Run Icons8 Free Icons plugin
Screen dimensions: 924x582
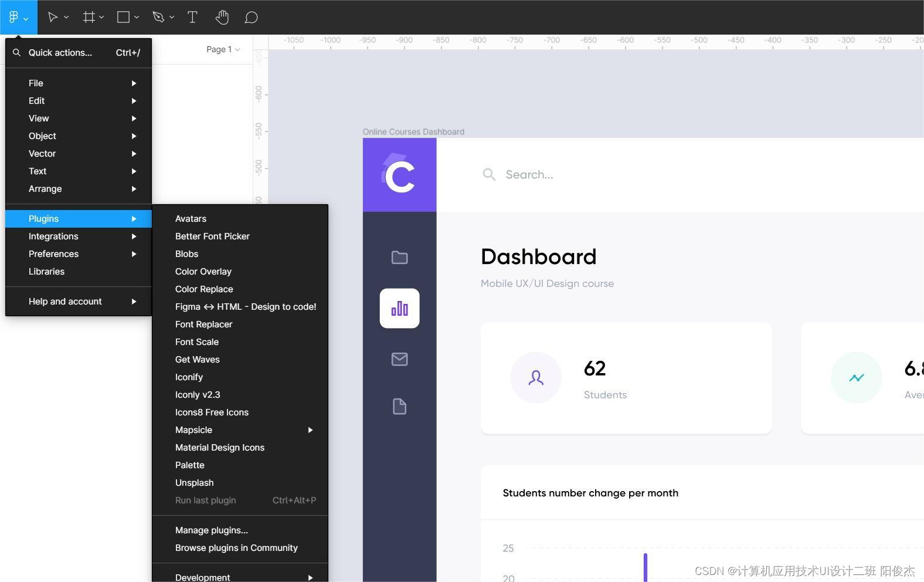point(240,412)
